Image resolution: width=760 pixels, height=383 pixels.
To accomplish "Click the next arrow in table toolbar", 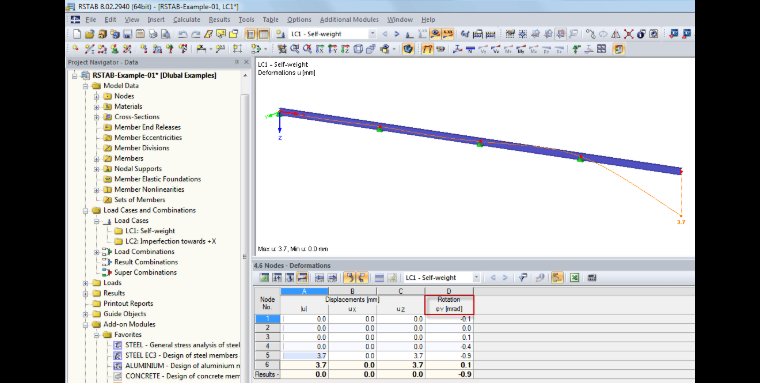I will coord(505,278).
